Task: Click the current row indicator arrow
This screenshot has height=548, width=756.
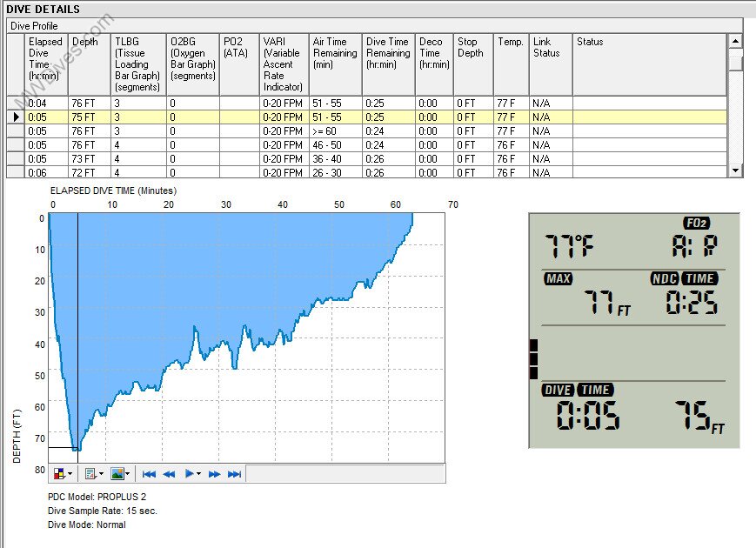Action: click(x=16, y=117)
